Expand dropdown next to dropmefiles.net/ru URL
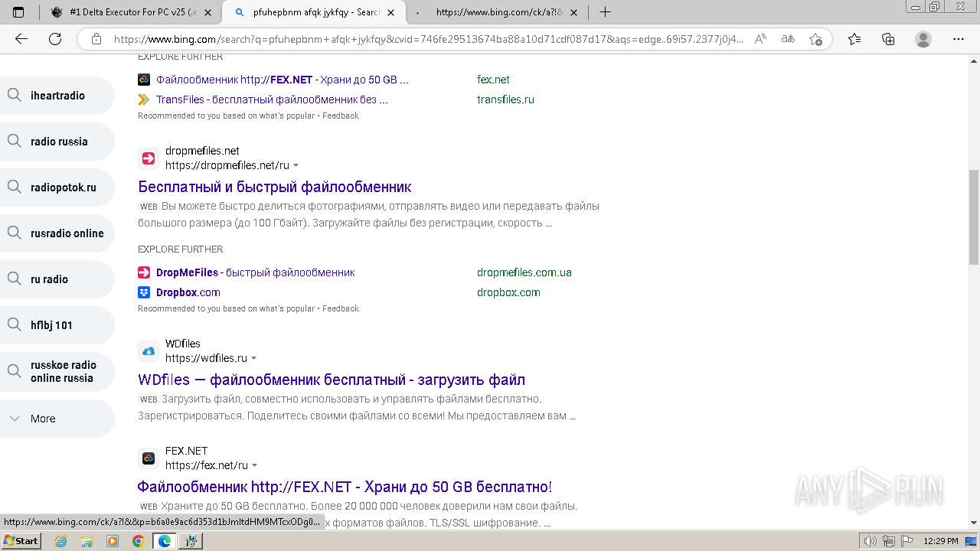This screenshot has height=551, width=980. click(296, 165)
